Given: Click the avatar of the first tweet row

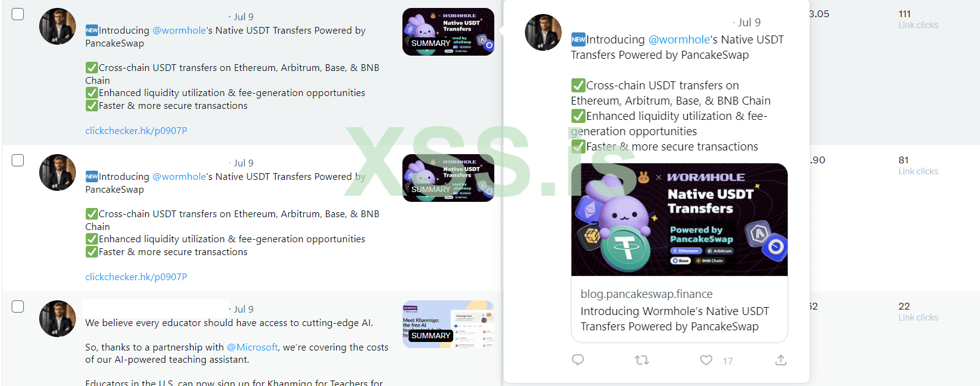Looking at the screenshot, I should (58, 26).
